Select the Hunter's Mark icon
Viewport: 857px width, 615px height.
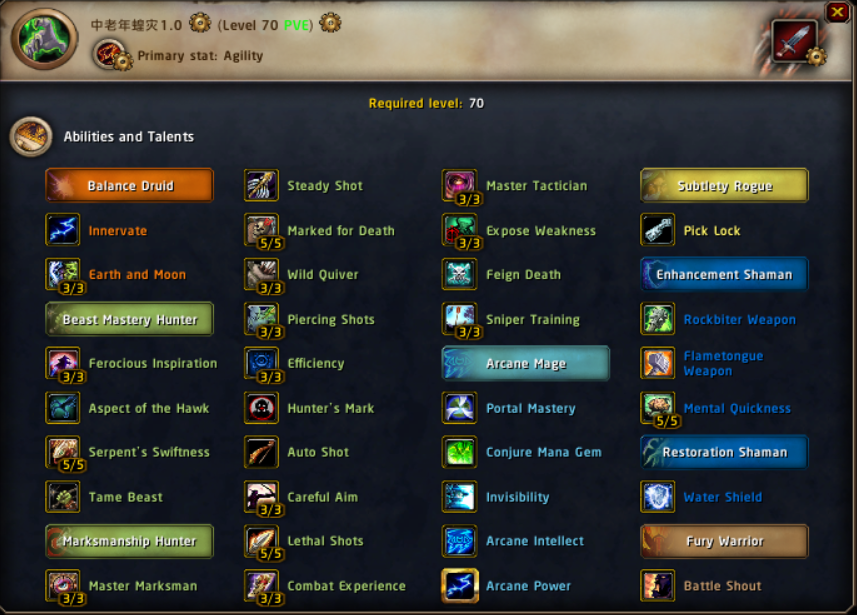coord(261,408)
